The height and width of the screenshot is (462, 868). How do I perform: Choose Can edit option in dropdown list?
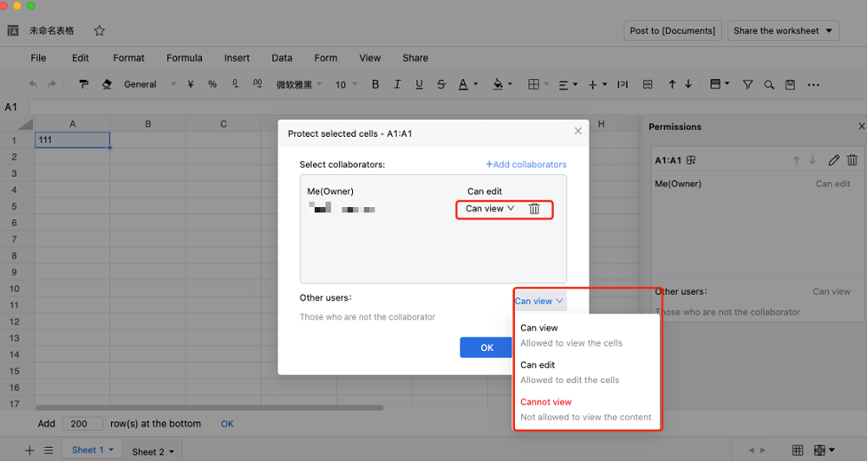[x=538, y=365]
